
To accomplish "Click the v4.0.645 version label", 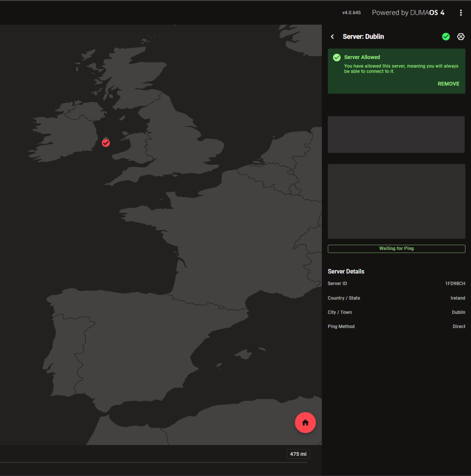I will pos(351,13).
